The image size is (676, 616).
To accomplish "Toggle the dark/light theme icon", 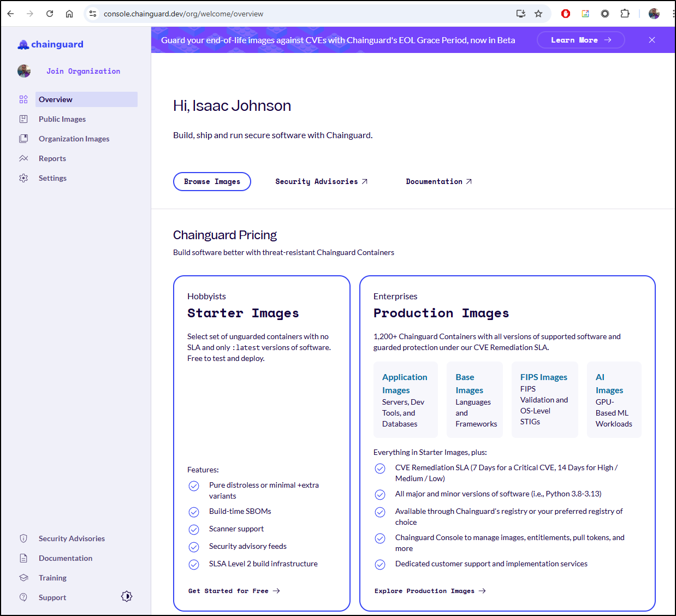I will [x=127, y=596].
